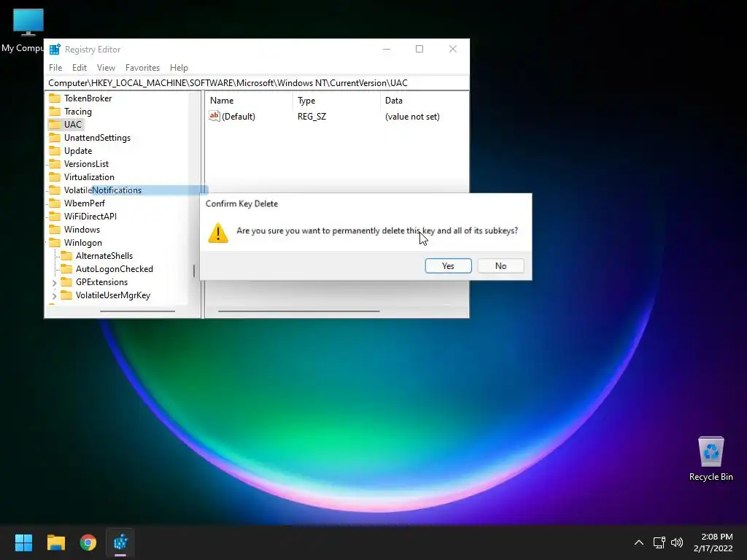Click the (value not set) data cell
This screenshot has width=747, height=560.
point(412,117)
